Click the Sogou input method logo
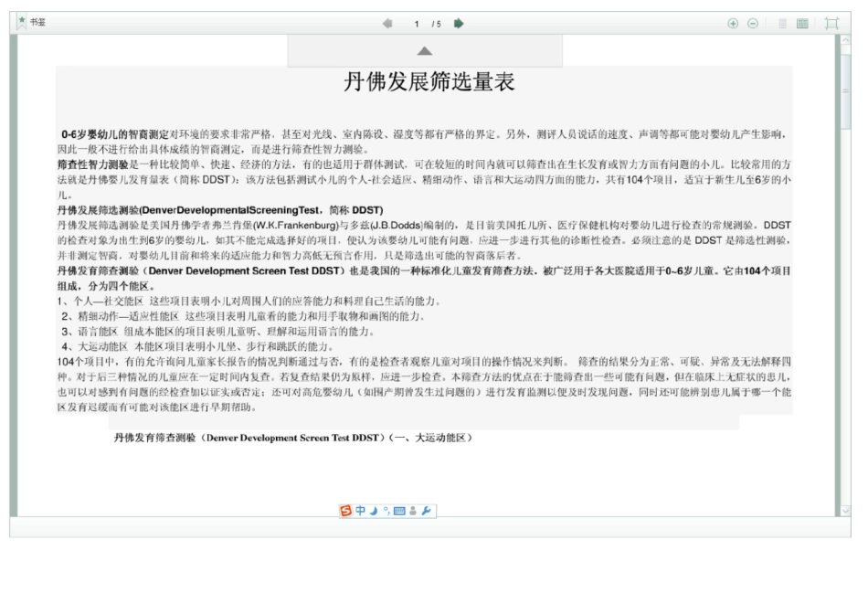 pos(345,511)
